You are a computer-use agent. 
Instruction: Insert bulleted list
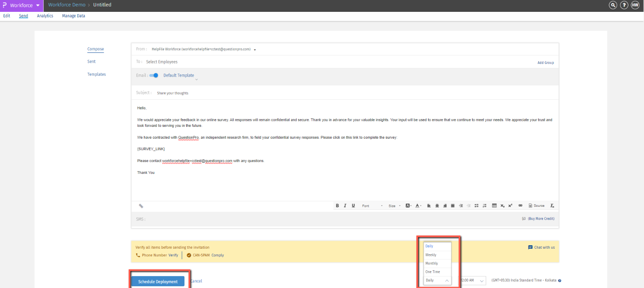pos(476,206)
